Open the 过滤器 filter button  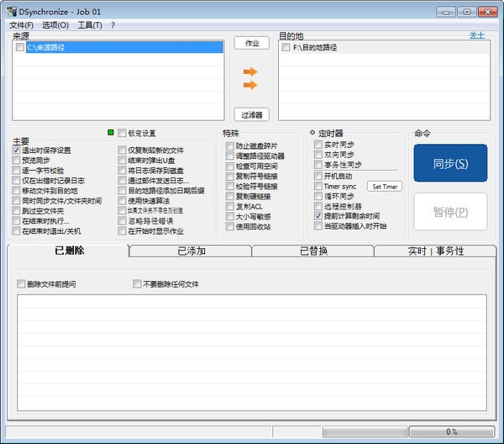pos(250,114)
